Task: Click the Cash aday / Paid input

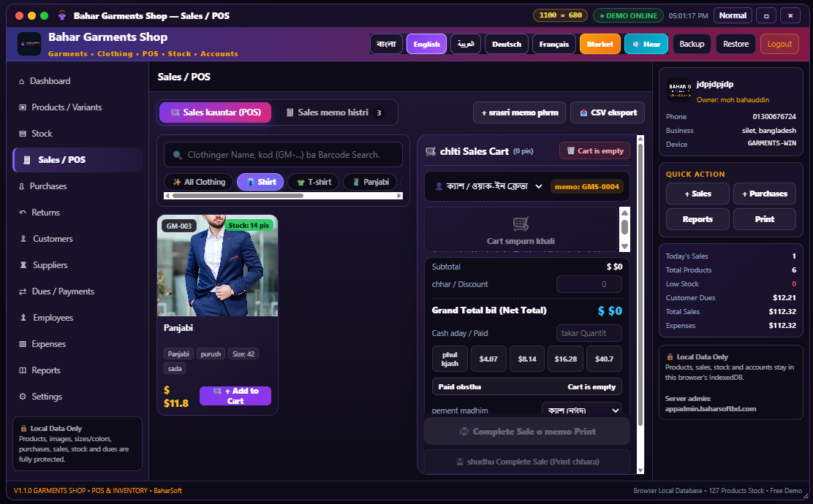Action: pyautogui.click(x=589, y=333)
